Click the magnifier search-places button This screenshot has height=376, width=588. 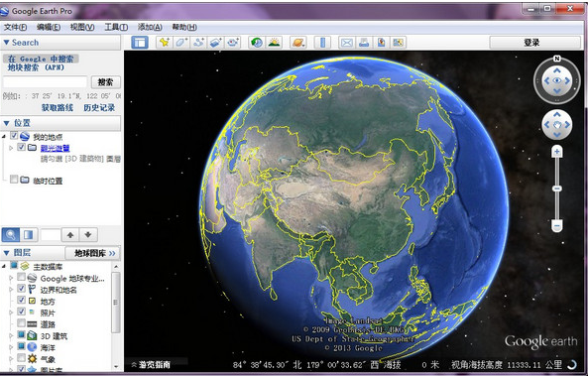point(11,235)
